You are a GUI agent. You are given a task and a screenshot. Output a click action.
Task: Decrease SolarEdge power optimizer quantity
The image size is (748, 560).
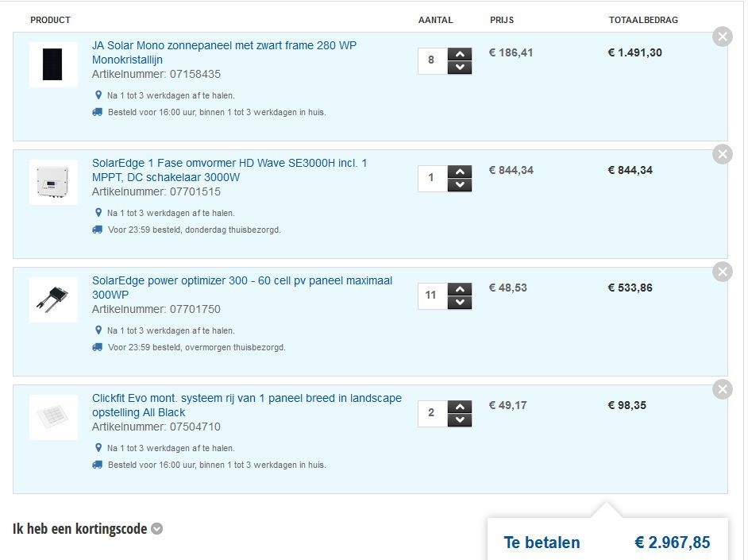460,303
